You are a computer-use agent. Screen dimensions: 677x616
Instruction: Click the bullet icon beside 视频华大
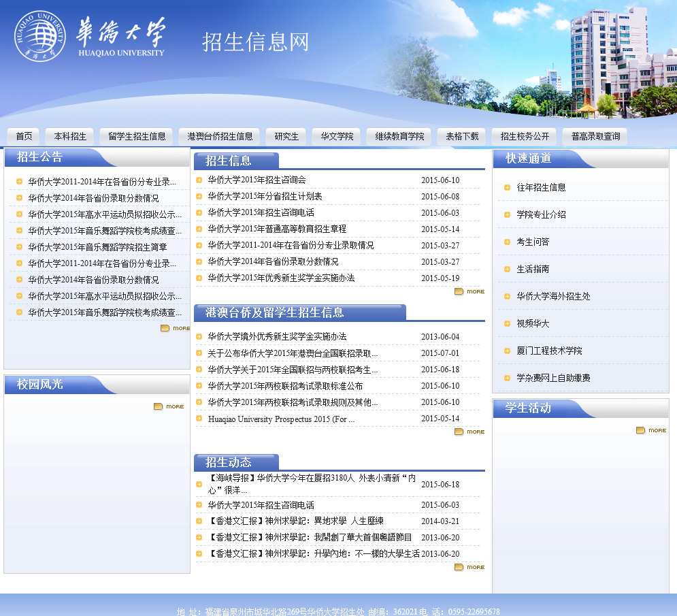coord(508,323)
